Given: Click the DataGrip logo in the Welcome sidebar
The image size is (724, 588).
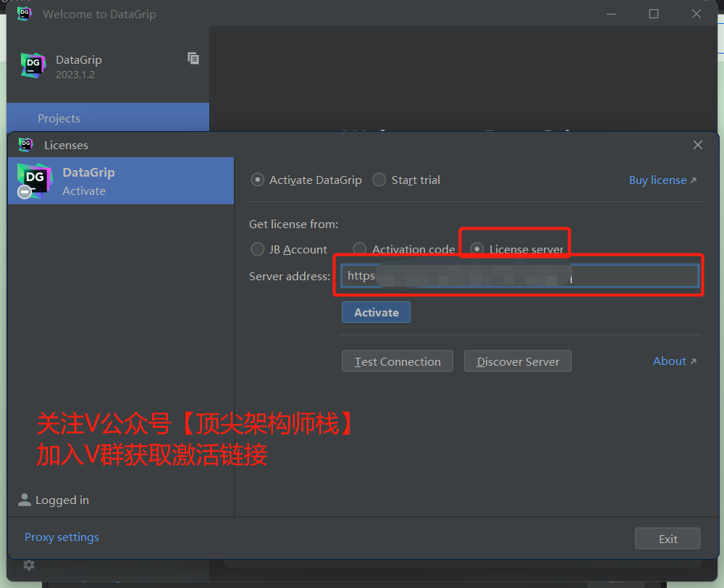Looking at the screenshot, I should 33,65.
